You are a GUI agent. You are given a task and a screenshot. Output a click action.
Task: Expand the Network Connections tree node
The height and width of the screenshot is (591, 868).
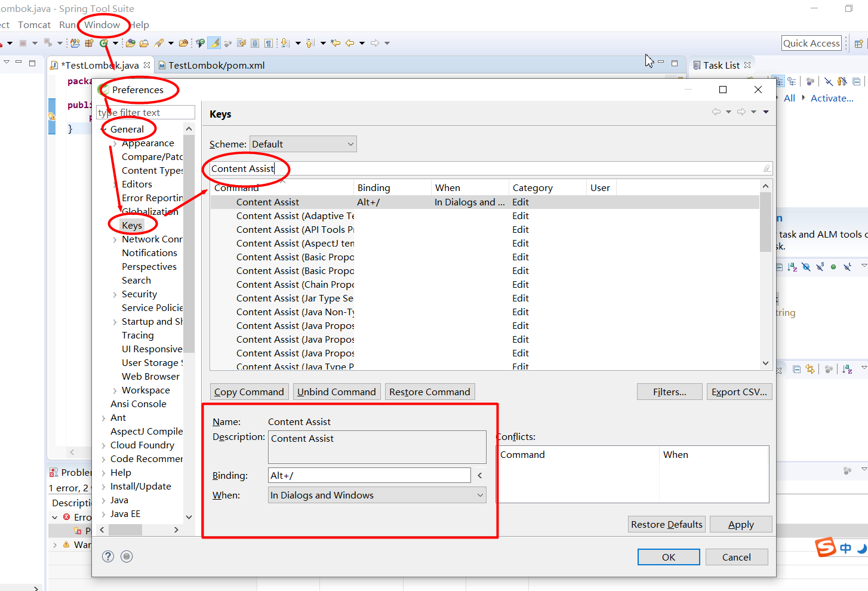[115, 239]
